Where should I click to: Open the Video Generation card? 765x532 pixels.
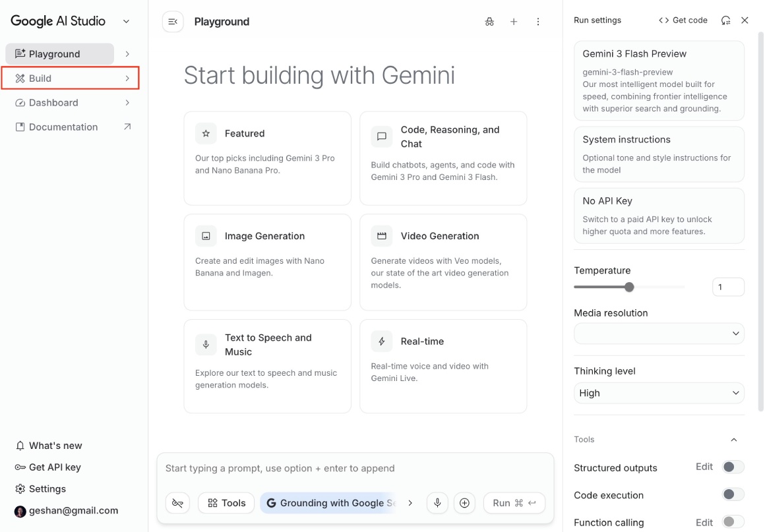point(443,262)
